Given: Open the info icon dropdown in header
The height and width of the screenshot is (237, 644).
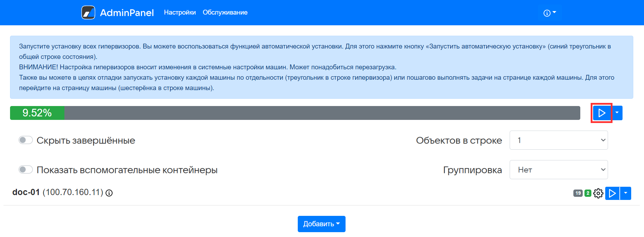Looking at the screenshot, I should [549, 13].
